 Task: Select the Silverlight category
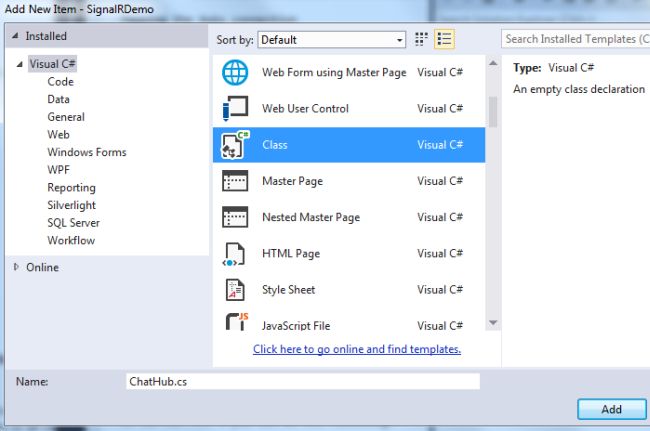71,205
